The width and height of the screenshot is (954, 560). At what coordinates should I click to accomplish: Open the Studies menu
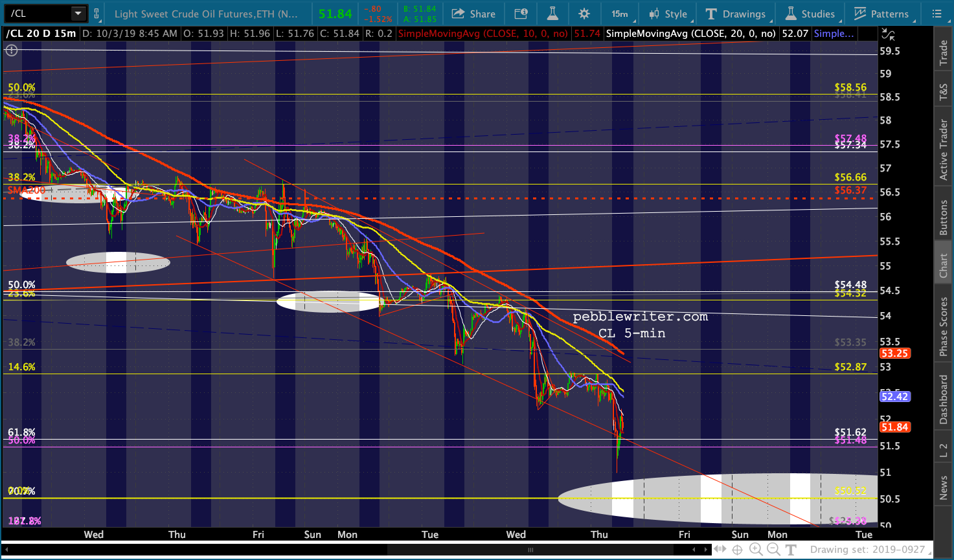810,14
